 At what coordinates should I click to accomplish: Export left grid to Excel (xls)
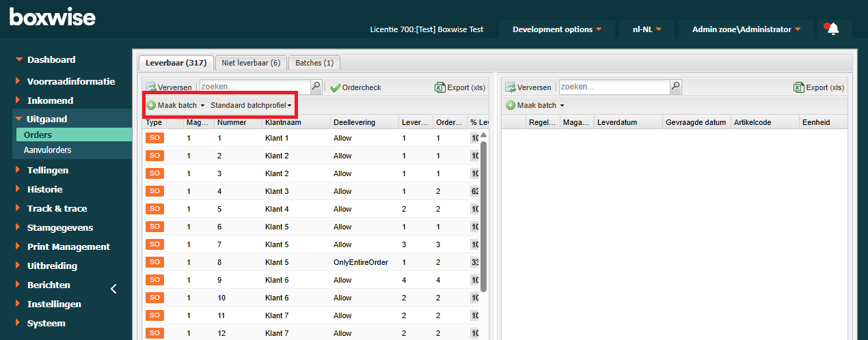pos(461,87)
